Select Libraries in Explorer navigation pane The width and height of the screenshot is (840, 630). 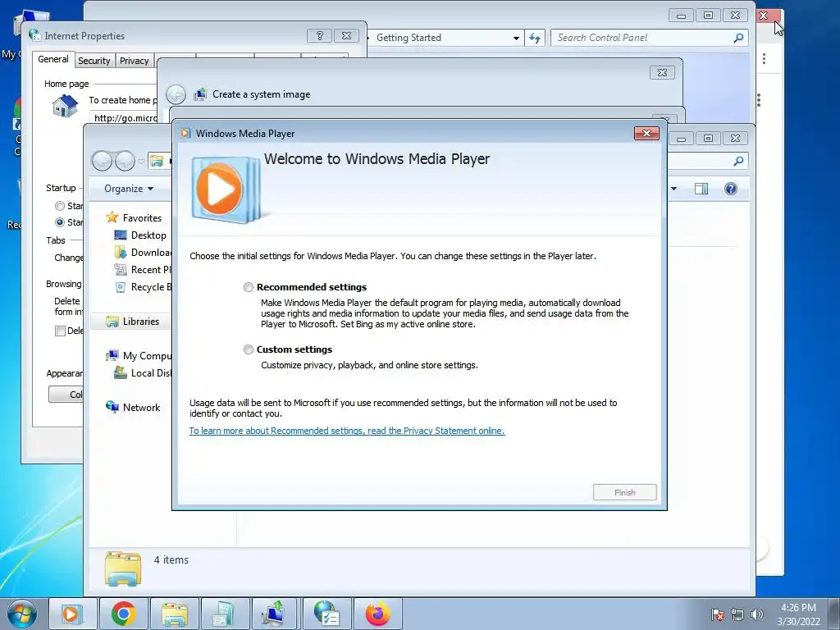141,322
